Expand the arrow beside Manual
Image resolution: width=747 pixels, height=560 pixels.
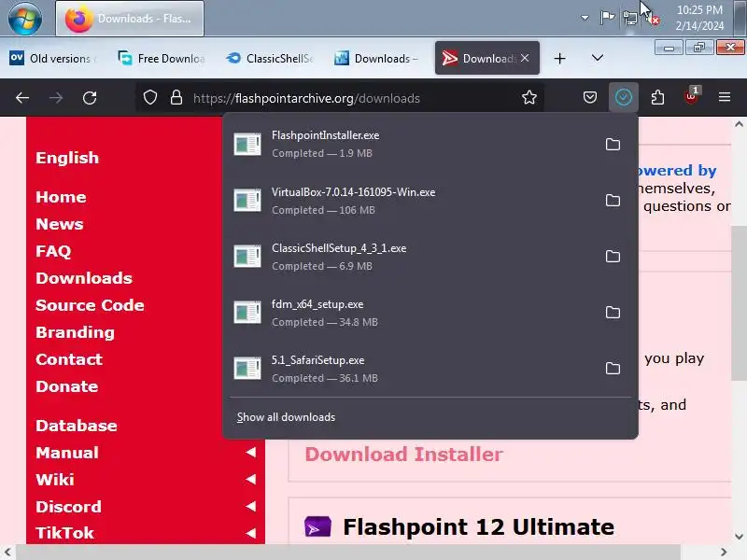coord(251,453)
